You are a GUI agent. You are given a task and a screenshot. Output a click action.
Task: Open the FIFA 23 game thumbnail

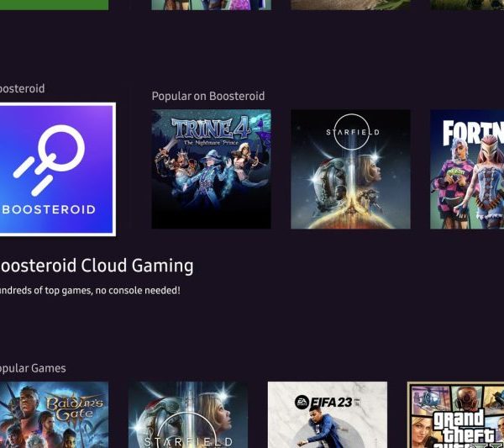328,415
